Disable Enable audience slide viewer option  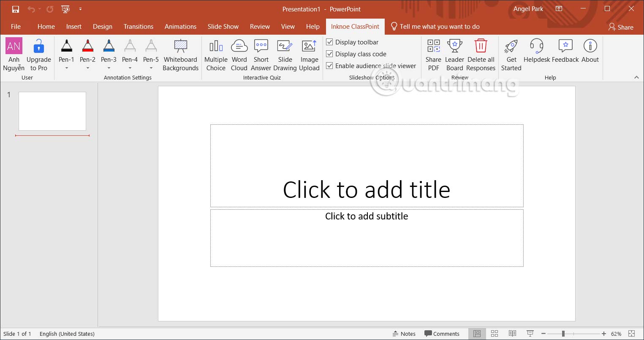[x=330, y=66]
